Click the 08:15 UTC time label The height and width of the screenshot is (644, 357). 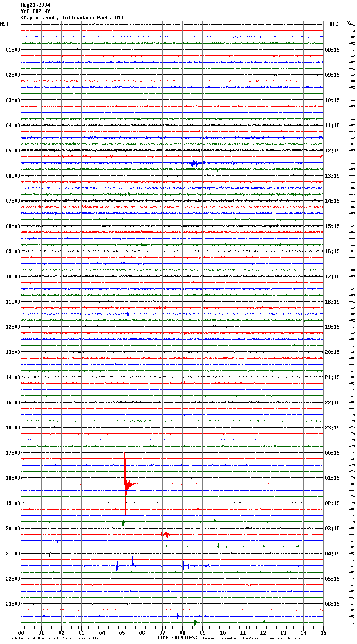point(332,50)
